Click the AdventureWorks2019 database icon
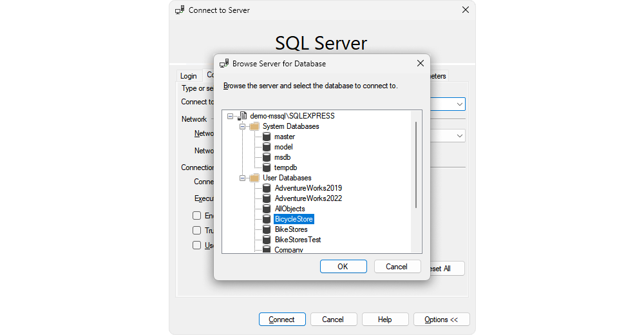644x335 pixels. [x=267, y=188]
